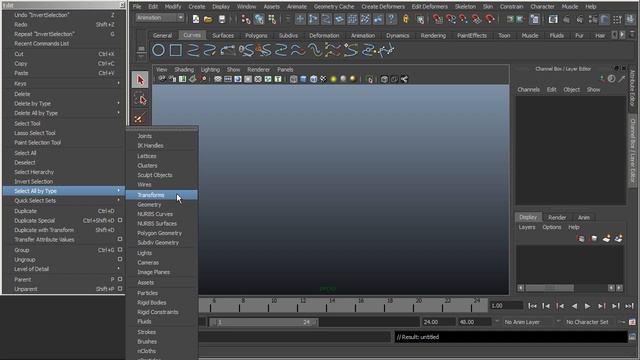The image size is (640, 360).
Task: Go to start of playback range
Action: 532,306
